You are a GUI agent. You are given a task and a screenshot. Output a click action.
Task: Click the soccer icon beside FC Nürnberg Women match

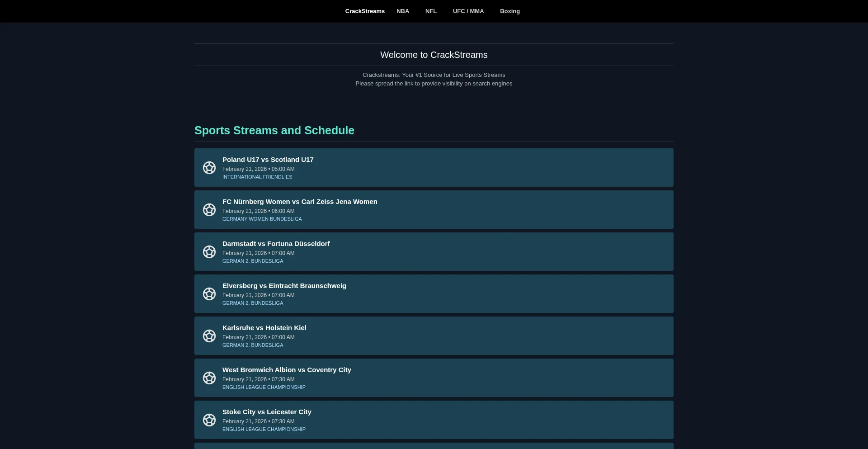(x=209, y=210)
